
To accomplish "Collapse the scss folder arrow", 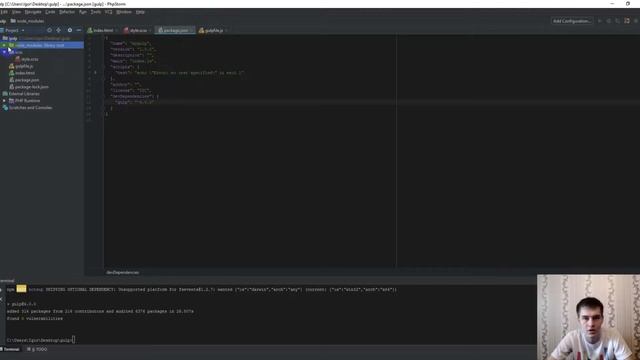I will coord(4,52).
